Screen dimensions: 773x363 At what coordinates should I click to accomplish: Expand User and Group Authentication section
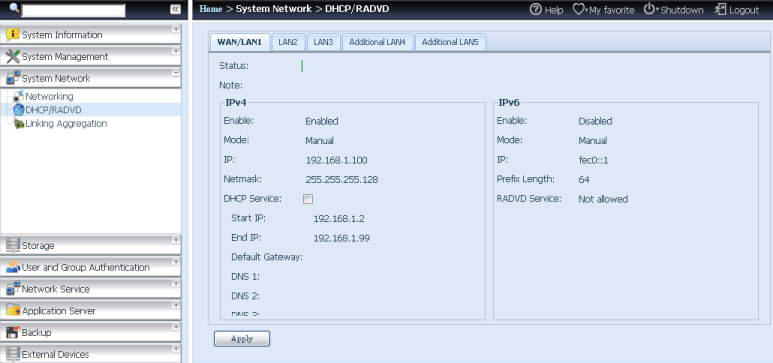pyautogui.click(x=176, y=262)
